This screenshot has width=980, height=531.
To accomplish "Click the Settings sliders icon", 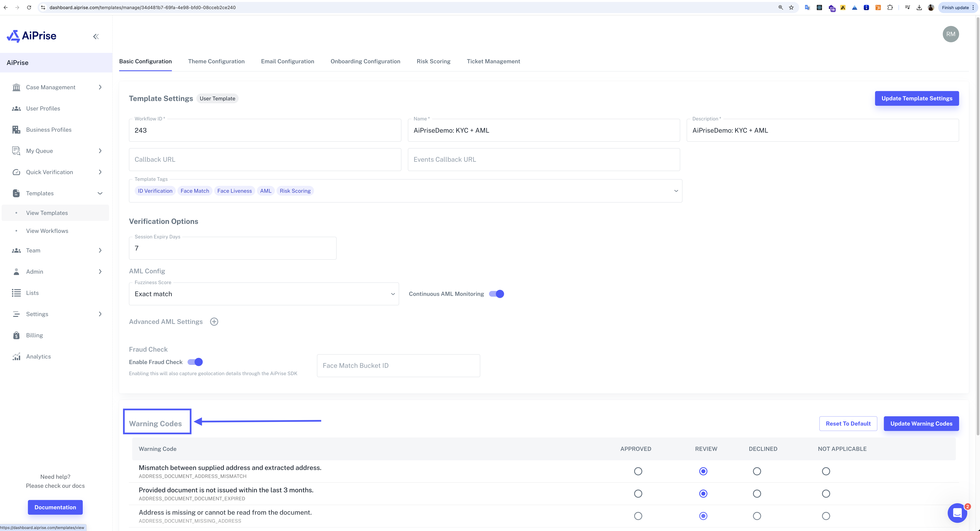I will tap(16, 314).
